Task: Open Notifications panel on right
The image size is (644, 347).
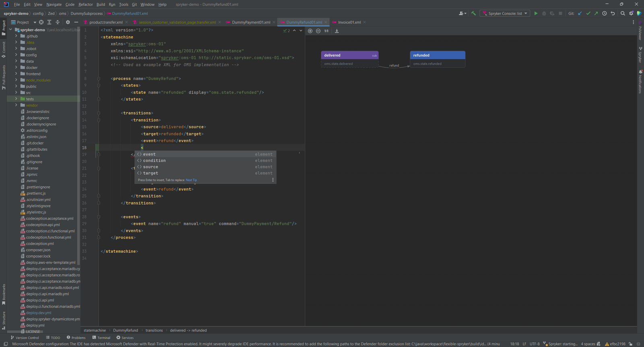Action: 640,82
